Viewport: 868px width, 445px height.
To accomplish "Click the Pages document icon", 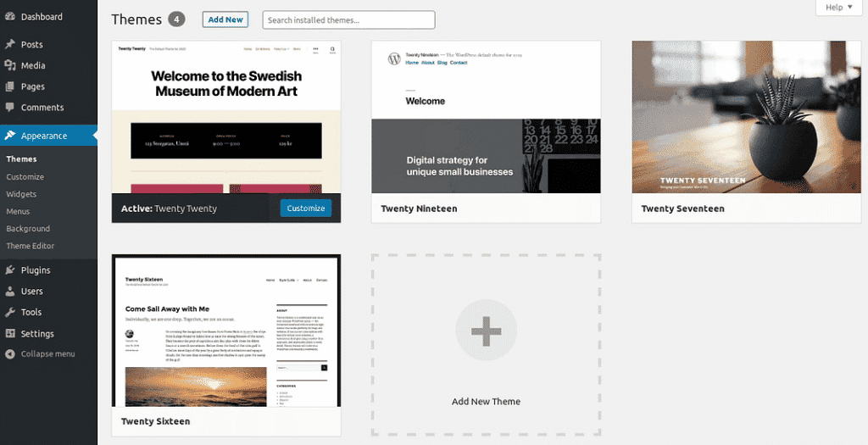I will point(10,86).
